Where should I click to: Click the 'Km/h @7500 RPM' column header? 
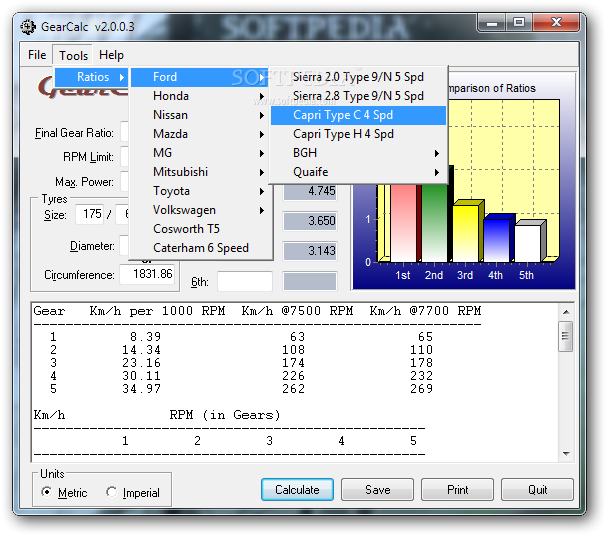(x=297, y=311)
